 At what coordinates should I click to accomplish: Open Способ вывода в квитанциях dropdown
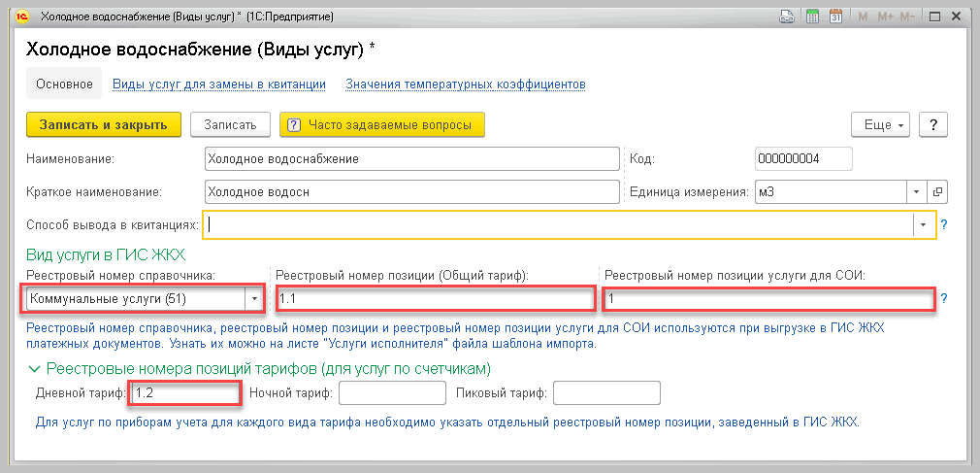(921, 224)
